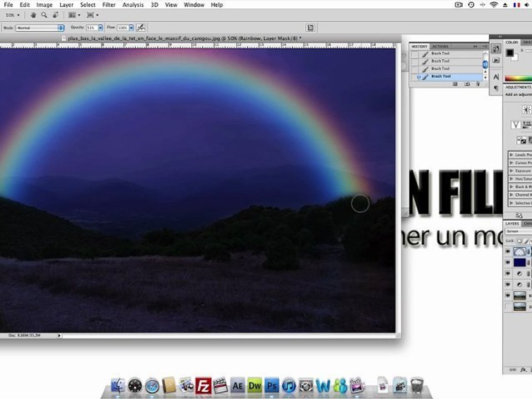Open the top collapsed panel dock icon
This screenshot has width=532, height=399.
click(496, 49)
